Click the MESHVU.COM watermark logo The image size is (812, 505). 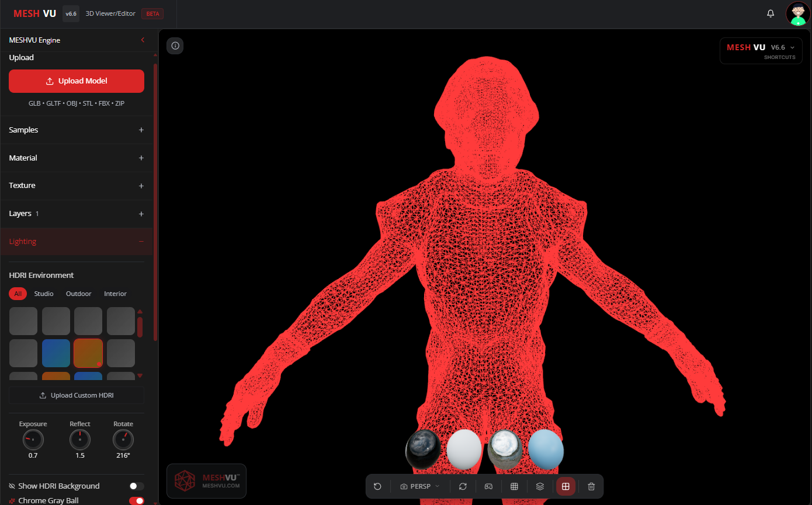point(206,481)
